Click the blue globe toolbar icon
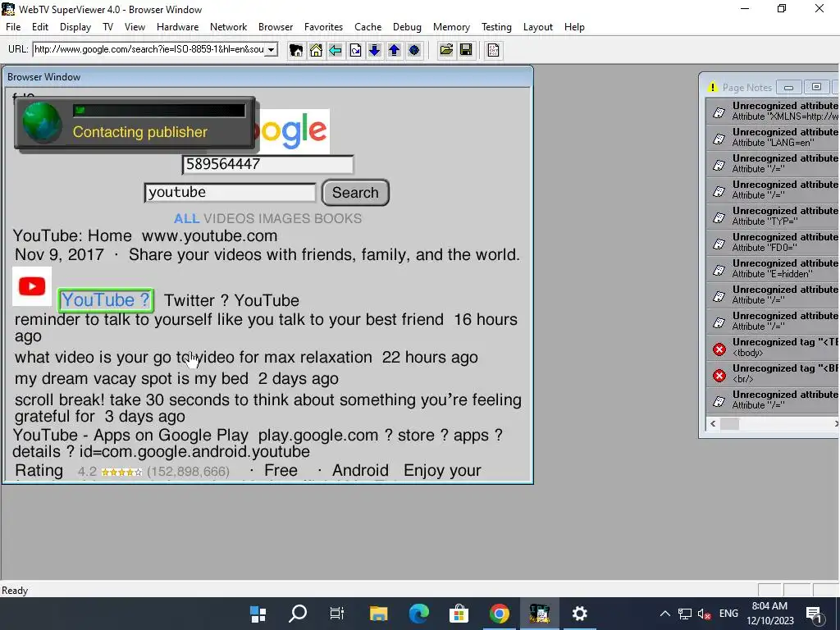840x630 pixels. click(413, 50)
